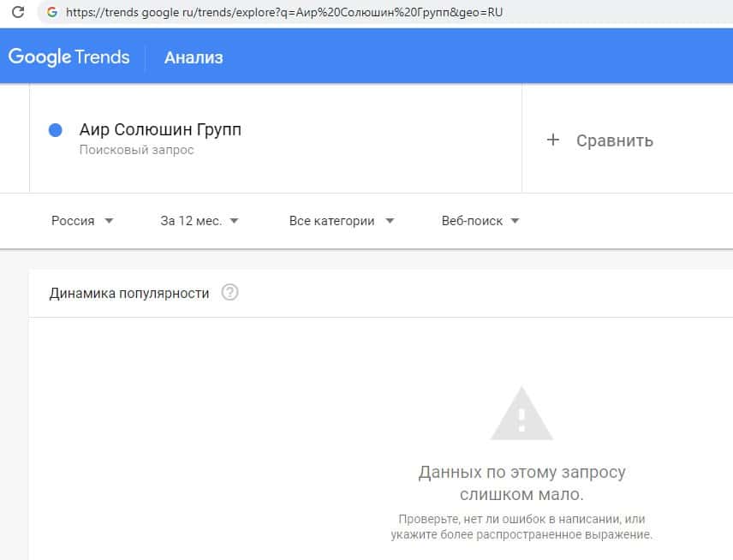Expand the Веб-поиск search type dropdown

point(480,220)
